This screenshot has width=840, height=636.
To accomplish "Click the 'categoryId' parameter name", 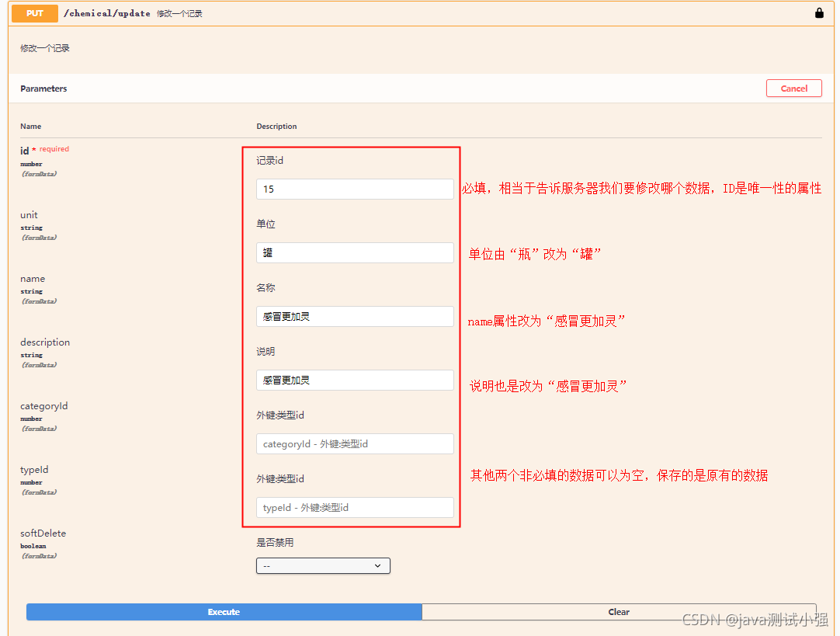I will pyautogui.click(x=44, y=406).
